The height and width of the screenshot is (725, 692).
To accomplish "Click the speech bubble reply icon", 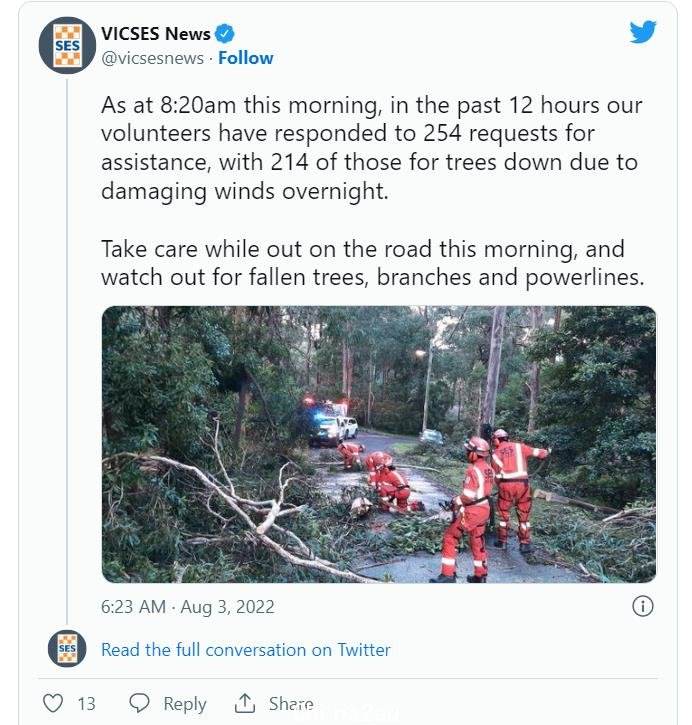I will tap(139, 703).
